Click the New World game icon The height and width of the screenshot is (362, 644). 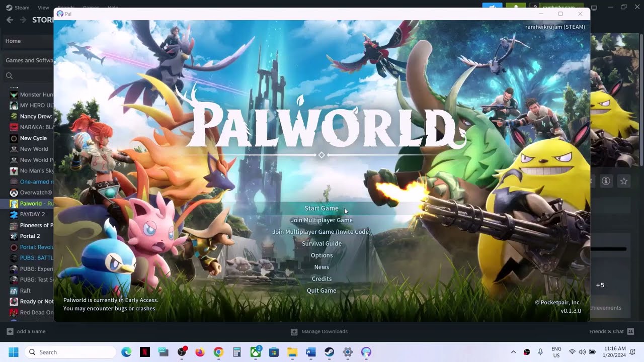tap(14, 149)
